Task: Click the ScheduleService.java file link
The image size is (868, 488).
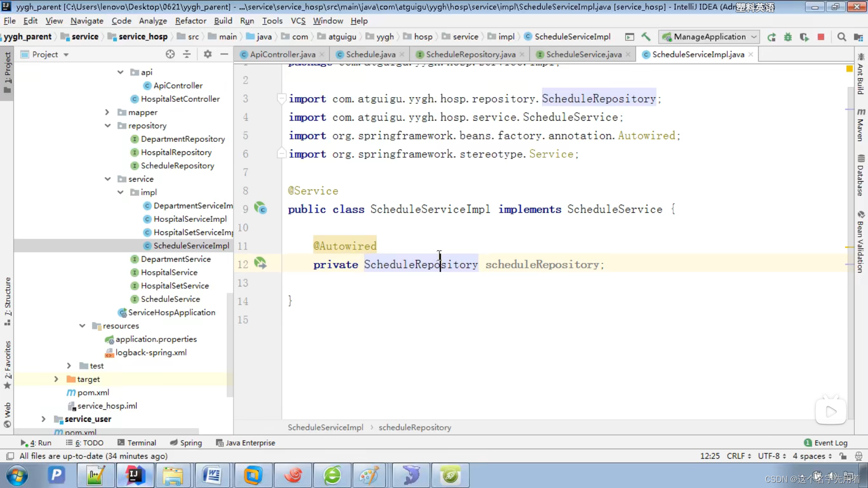Action: click(x=584, y=54)
